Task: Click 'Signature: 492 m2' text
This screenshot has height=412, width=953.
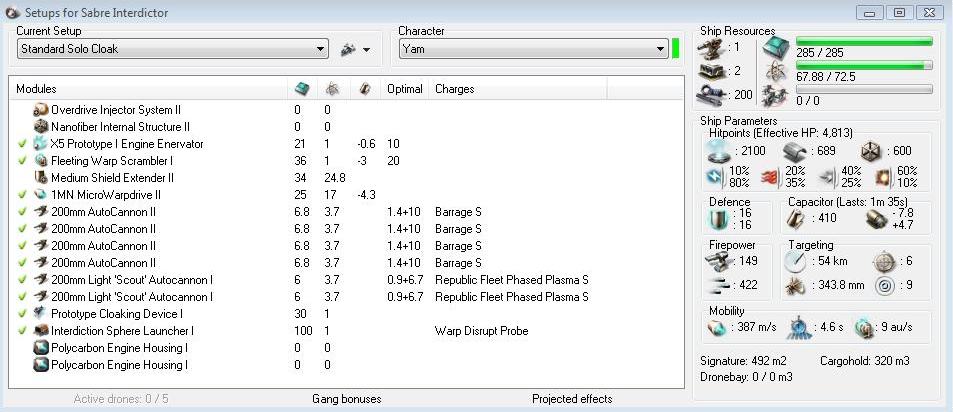Action: [745, 361]
